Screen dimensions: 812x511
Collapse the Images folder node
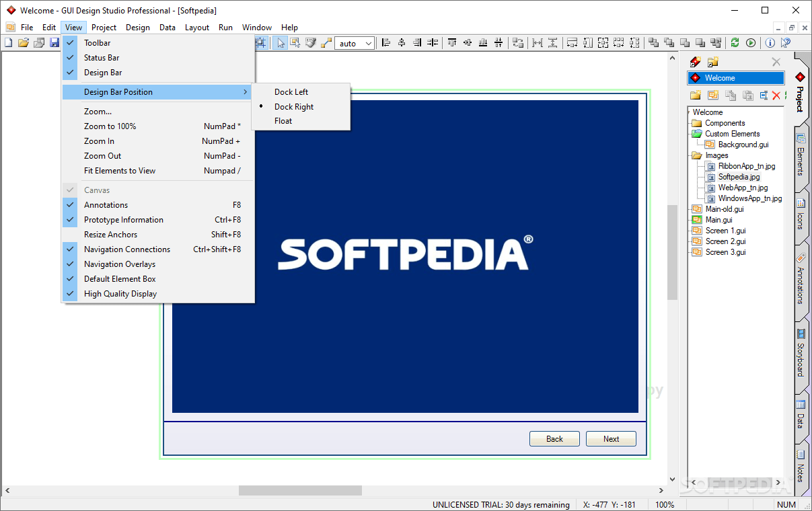[x=697, y=155]
